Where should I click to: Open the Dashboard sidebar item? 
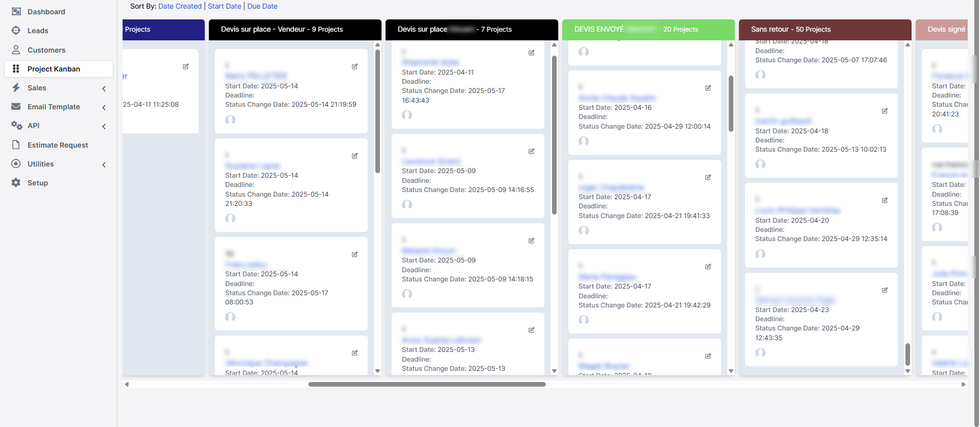tap(46, 12)
